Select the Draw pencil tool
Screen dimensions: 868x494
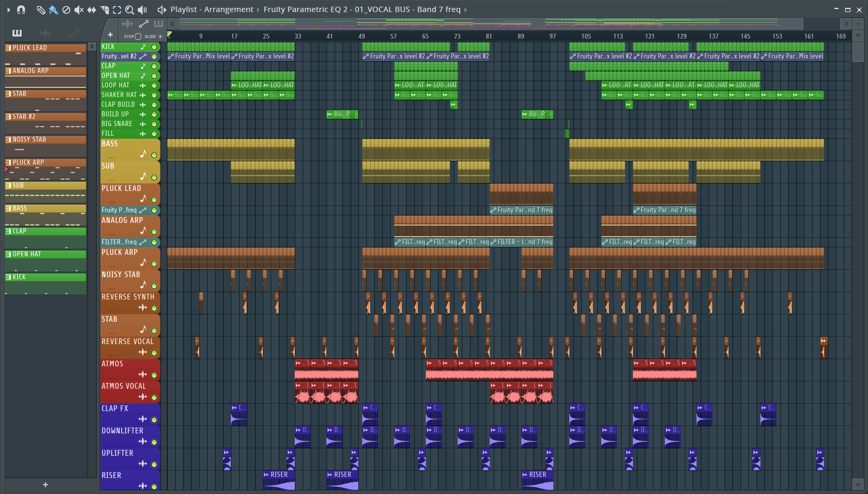click(41, 10)
